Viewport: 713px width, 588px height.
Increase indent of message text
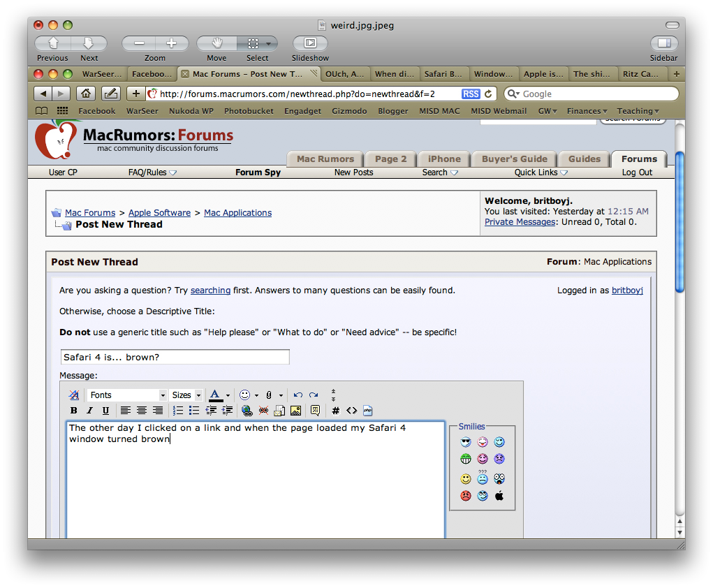[x=227, y=411]
